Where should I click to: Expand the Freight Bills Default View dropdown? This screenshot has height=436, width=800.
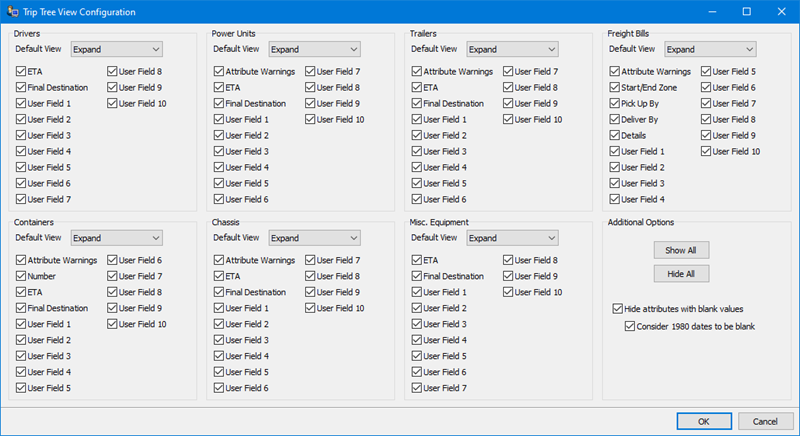point(710,49)
